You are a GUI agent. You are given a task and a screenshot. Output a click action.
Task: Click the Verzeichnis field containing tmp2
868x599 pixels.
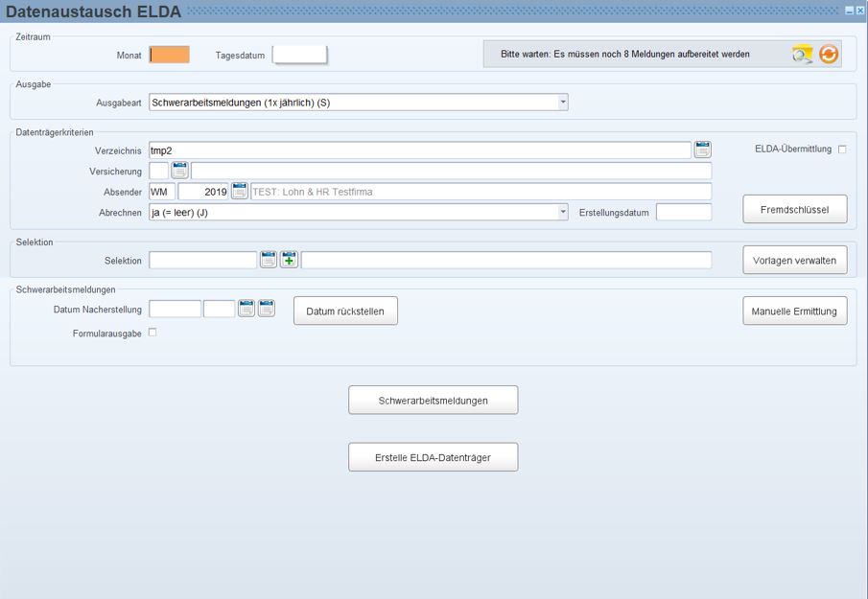click(x=419, y=150)
